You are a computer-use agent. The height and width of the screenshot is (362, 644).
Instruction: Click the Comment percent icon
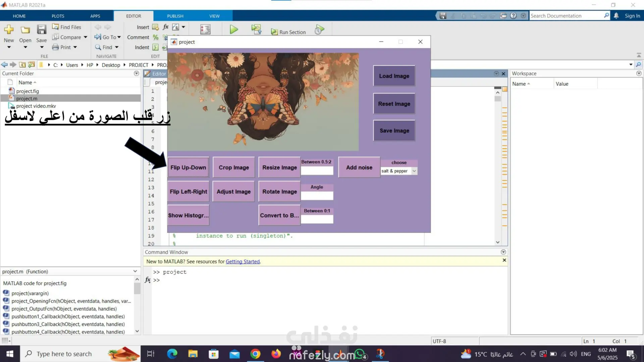point(155,37)
